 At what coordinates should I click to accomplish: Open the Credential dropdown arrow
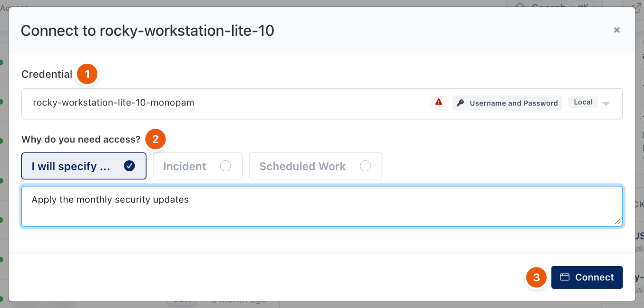(606, 103)
